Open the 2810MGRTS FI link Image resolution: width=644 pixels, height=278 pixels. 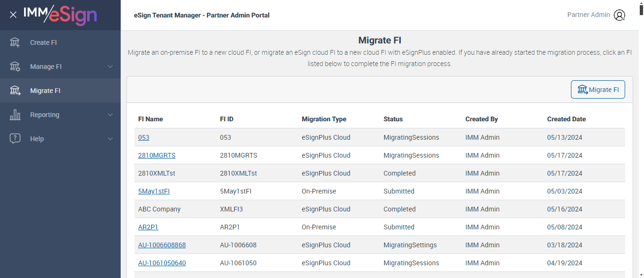tap(157, 155)
